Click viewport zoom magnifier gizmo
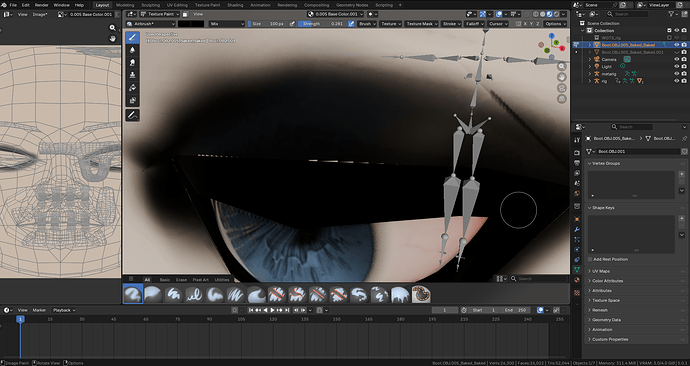Screen dimensions: 690x366 [562, 66]
